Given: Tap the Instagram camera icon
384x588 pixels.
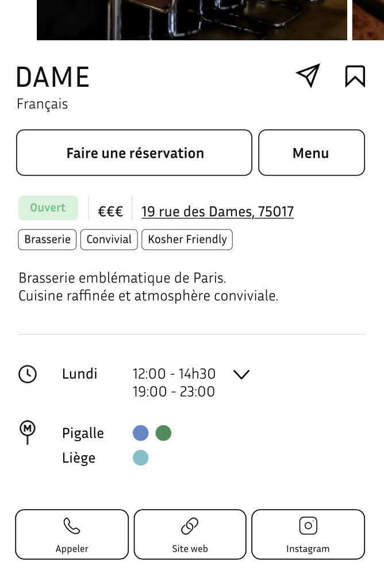Looking at the screenshot, I should [x=308, y=525].
